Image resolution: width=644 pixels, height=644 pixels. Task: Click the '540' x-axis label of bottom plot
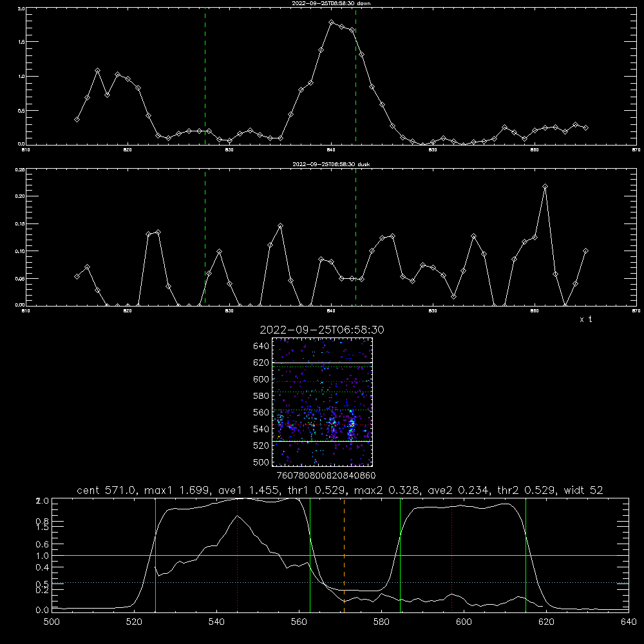(x=216, y=622)
